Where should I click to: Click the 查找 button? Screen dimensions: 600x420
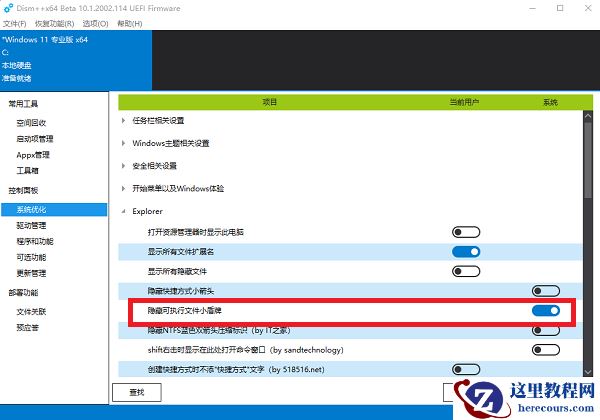(137, 392)
